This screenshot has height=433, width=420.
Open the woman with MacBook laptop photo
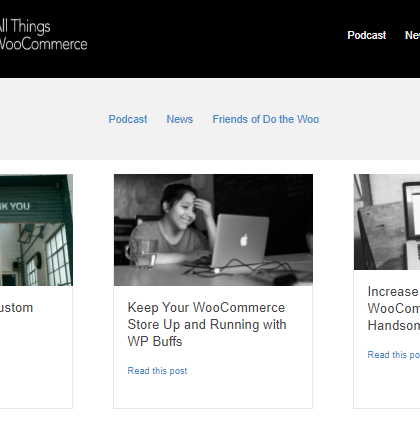tap(213, 230)
